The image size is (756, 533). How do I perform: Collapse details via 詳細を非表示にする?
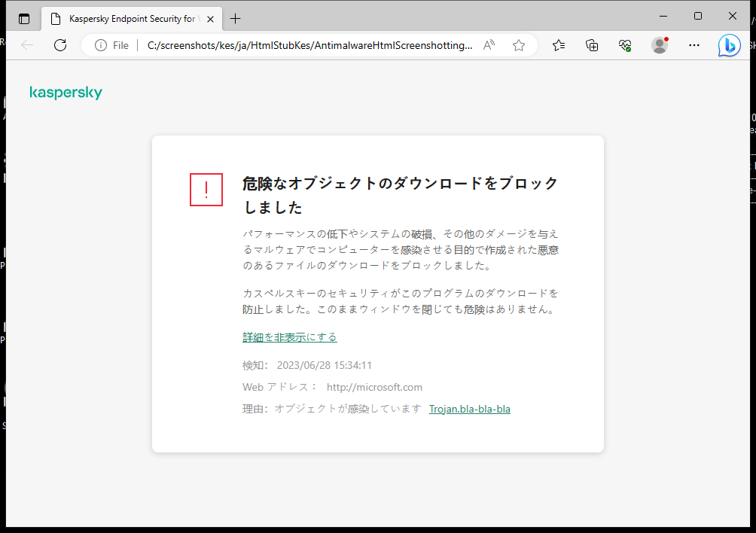point(290,337)
